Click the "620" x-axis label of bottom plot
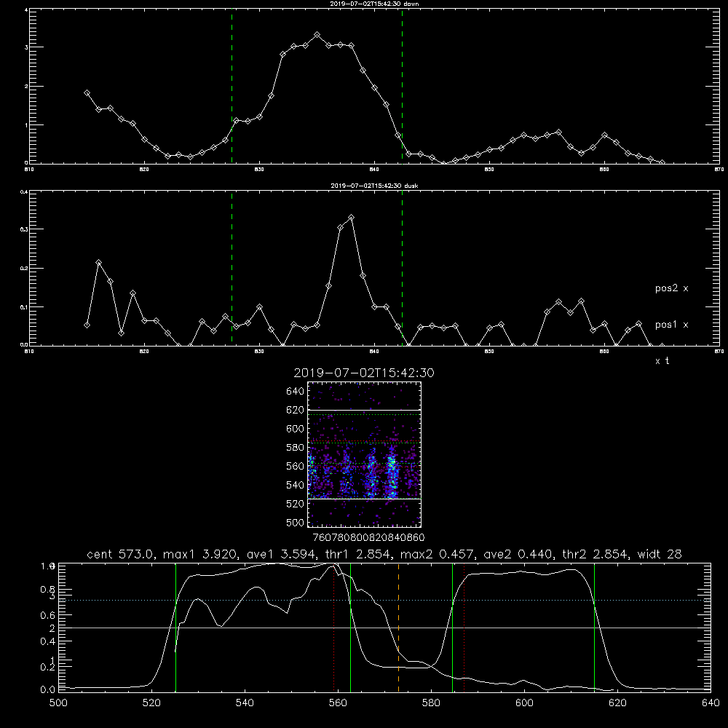Image resolution: width=728 pixels, height=728 pixels. tap(617, 703)
